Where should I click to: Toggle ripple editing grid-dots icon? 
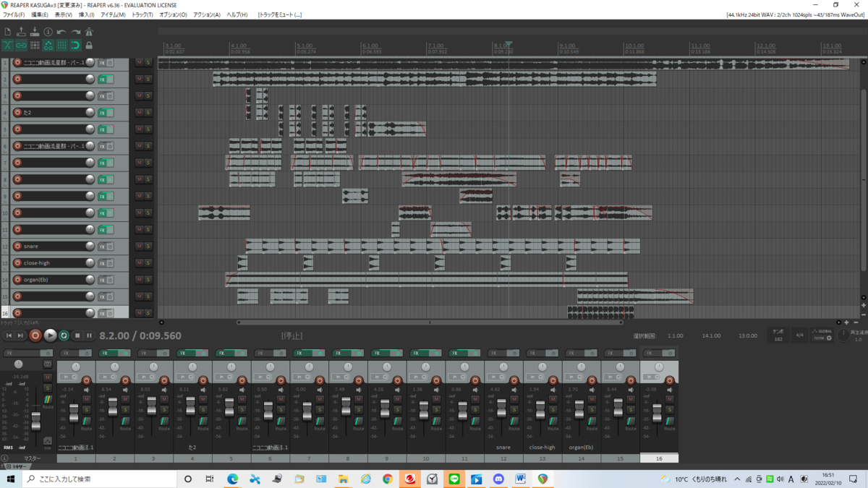35,46
